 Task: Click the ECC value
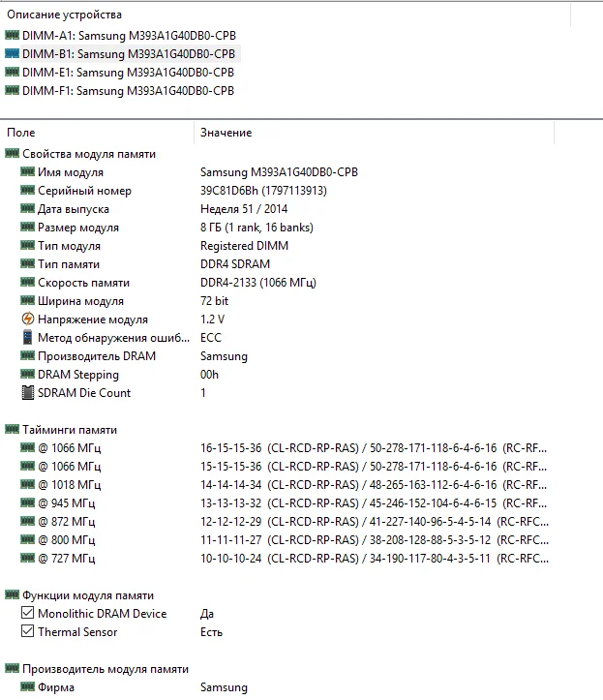(x=211, y=338)
